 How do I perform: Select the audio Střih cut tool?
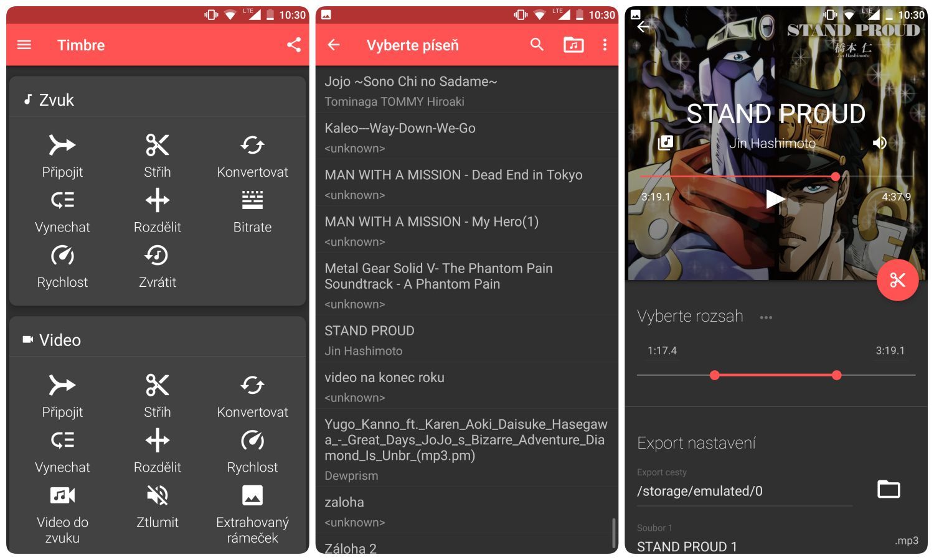tap(157, 155)
